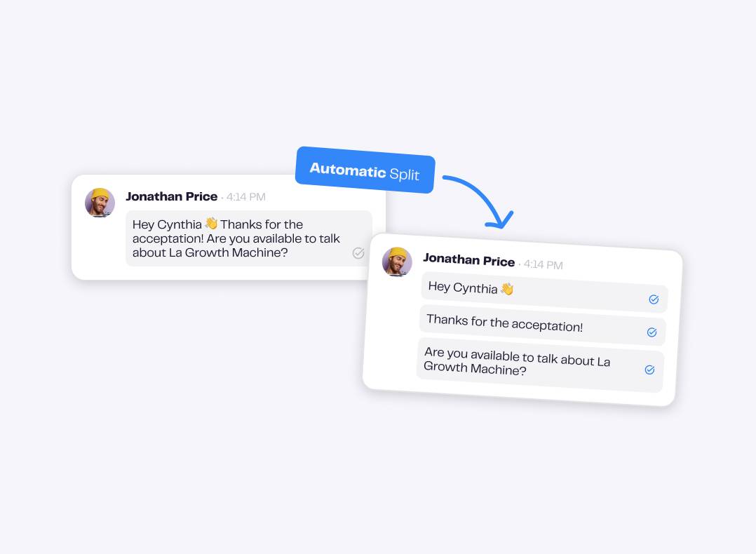Viewport: 756px width, 554px height.
Task: Click the 4:14 PM timestamp in the left card
Action: click(x=246, y=197)
